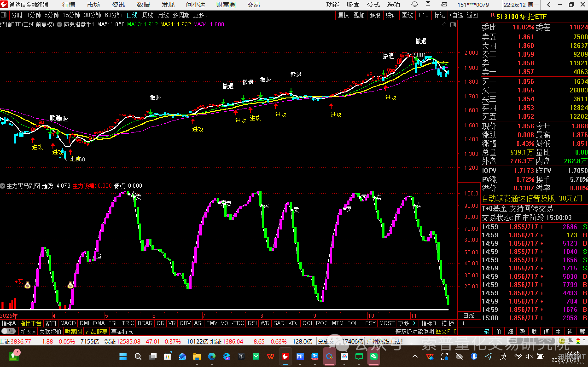The height and width of the screenshot is (367, 588).
Task: Click the back arrow in title bar
Action: pyautogui.click(x=549, y=5)
